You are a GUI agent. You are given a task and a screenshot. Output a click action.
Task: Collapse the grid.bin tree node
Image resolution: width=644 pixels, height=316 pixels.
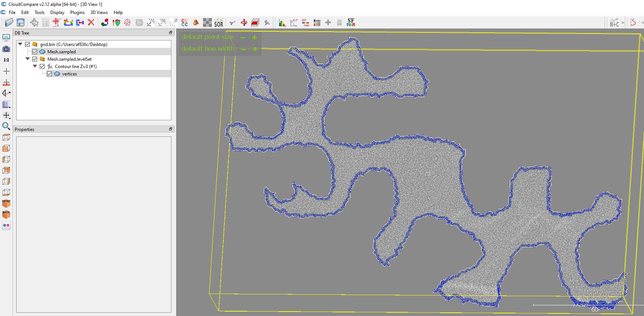pyautogui.click(x=20, y=44)
